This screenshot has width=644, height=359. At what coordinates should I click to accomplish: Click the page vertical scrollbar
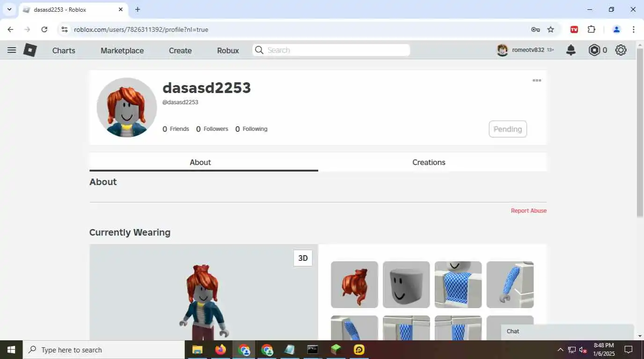tap(640, 132)
